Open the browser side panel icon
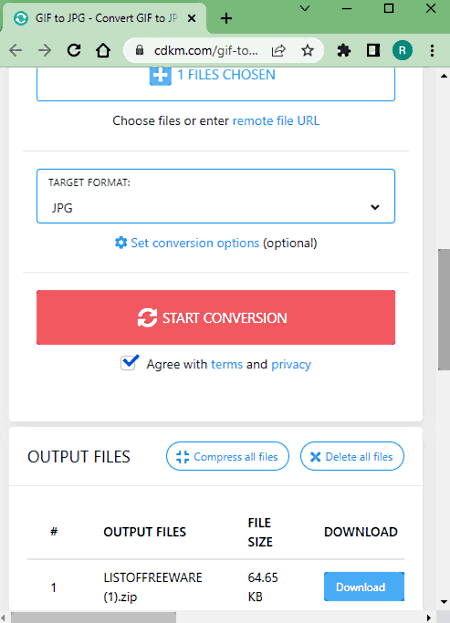 tap(373, 50)
